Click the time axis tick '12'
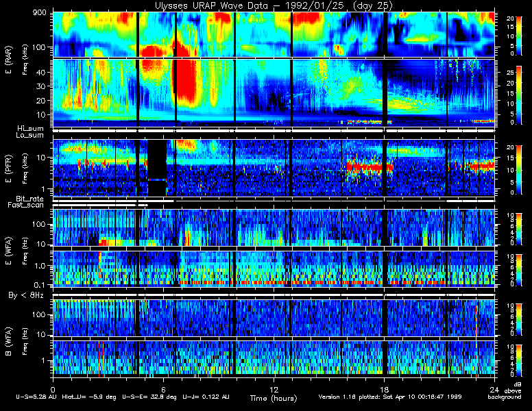 [x=274, y=389]
